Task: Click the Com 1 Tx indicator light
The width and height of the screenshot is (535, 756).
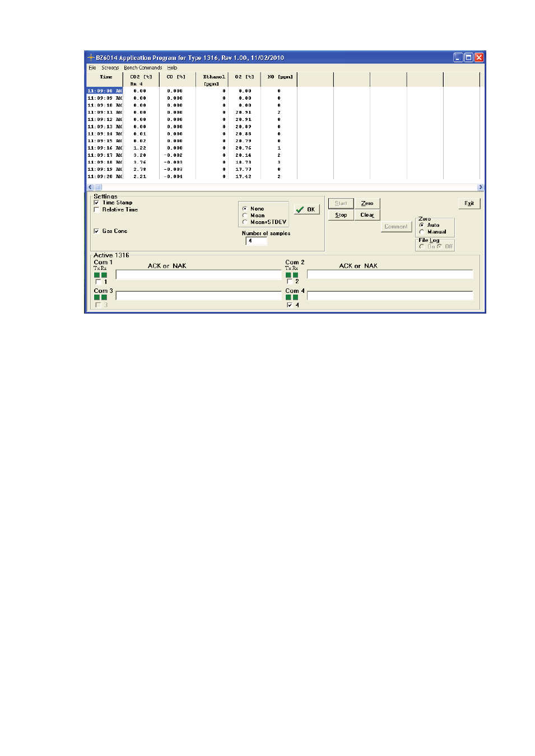Action: 97,275
